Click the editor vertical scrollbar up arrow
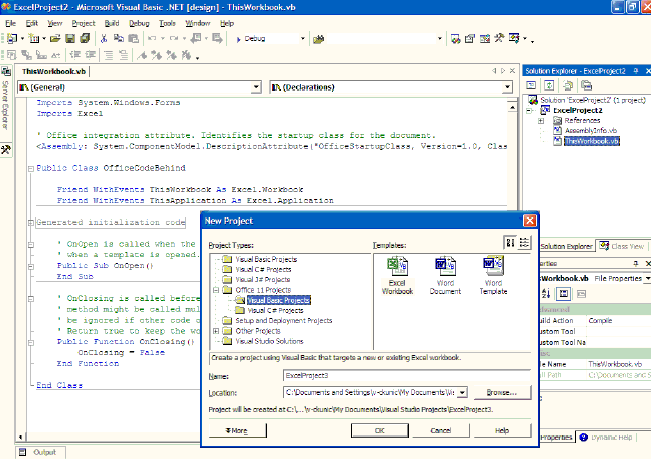The height and width of the screenshot is (459, 651). coord(512,107)
